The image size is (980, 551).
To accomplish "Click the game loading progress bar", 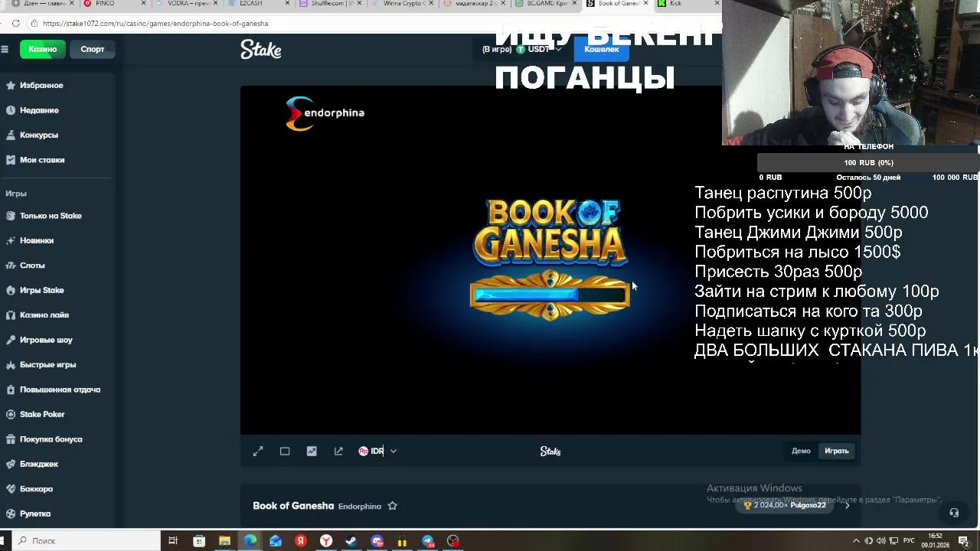I will (550, 295).
